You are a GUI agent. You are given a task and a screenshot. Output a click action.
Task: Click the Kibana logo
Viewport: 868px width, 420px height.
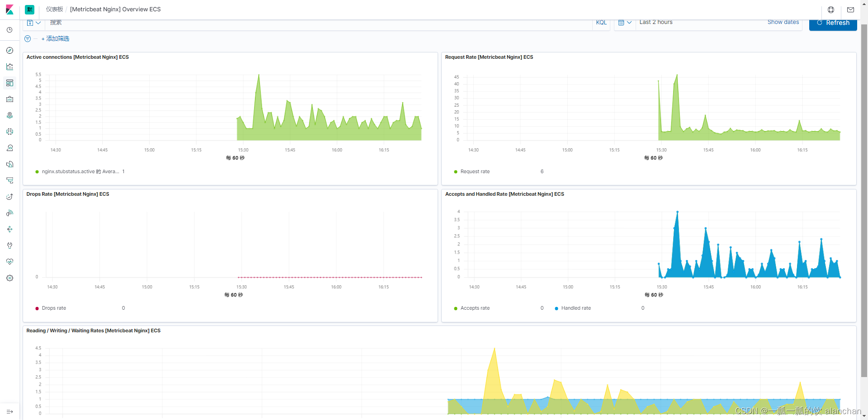click(x=9, y=9)
